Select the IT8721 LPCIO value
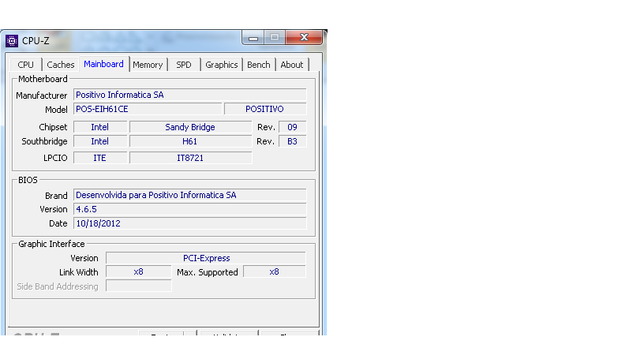The height and width of the screenshot is (363, 644). pyautogui.click(x=190, y=158)
